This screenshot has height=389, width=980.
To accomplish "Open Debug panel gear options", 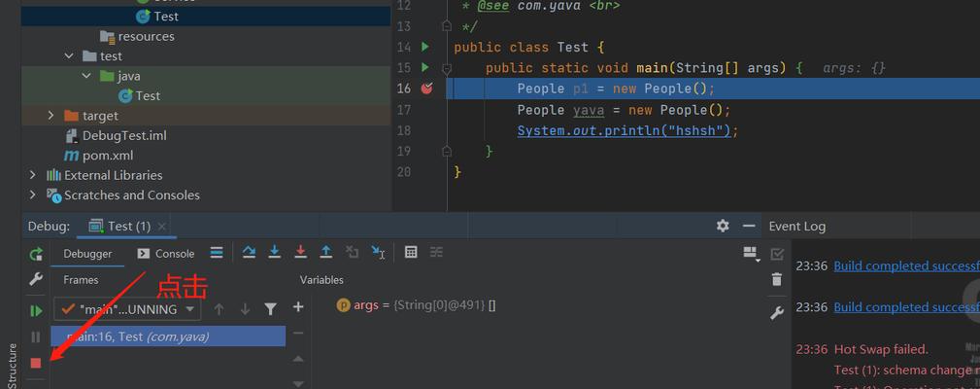I will [723, 226].
